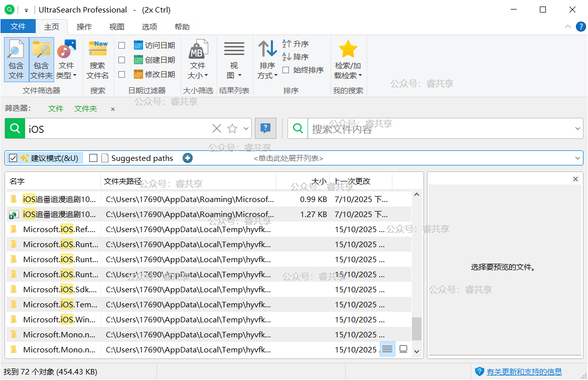Check the 始终排序 checkbox
The height and width of the screenshot is (380, 588).
[286, 70]
